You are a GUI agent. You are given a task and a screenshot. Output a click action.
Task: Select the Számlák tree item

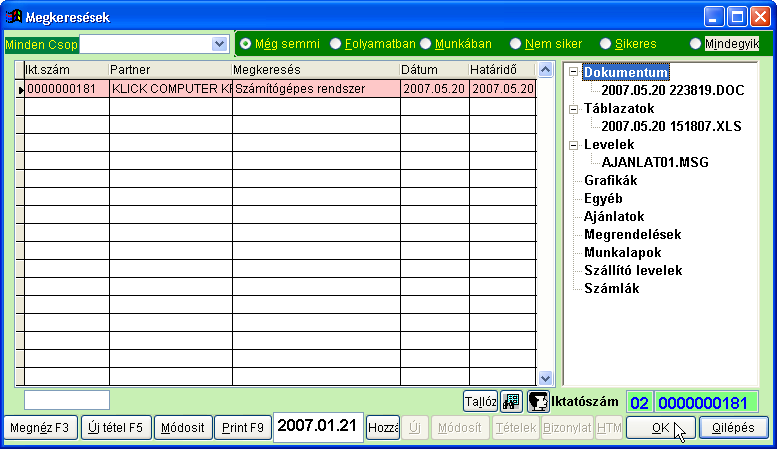tap(611, 288)
